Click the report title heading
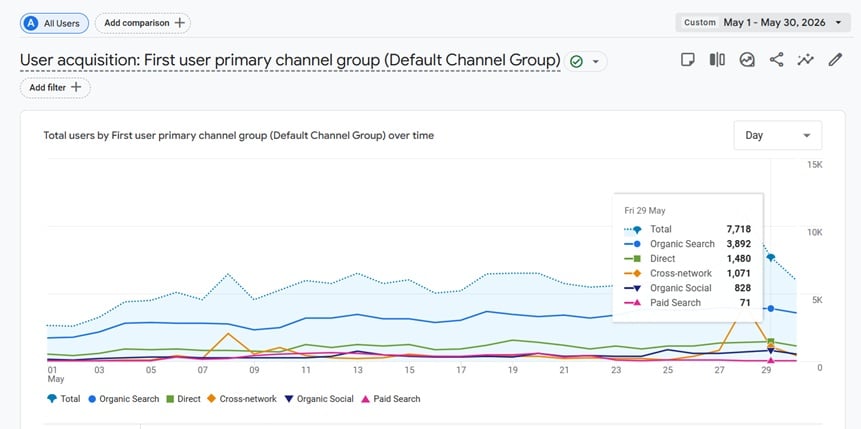The width and height of the screenshot is (861, 429). click(x=290, y=60)
